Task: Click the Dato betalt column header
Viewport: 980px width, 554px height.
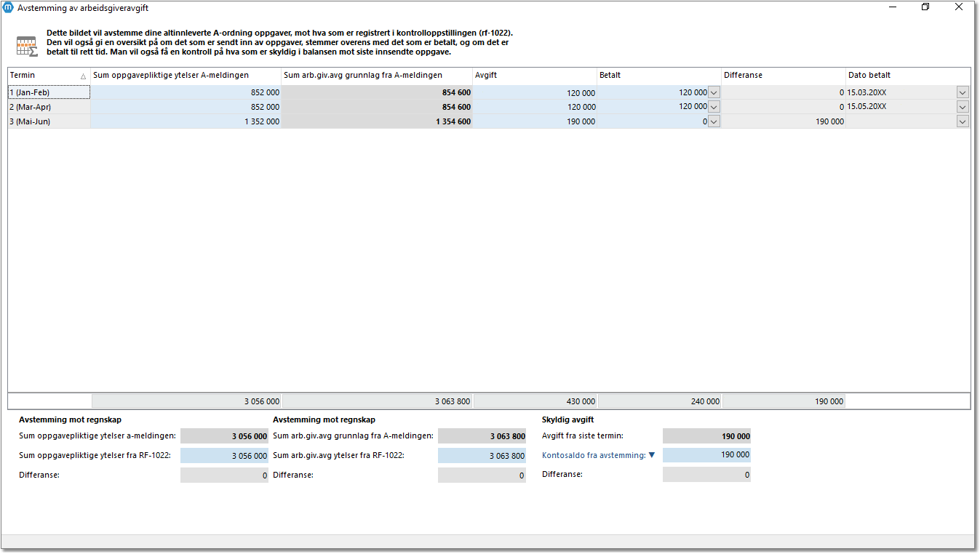Action: click(908, 76)
